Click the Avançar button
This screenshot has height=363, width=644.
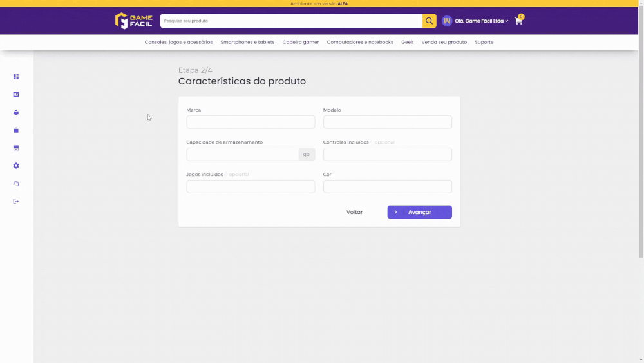point(419,212)
